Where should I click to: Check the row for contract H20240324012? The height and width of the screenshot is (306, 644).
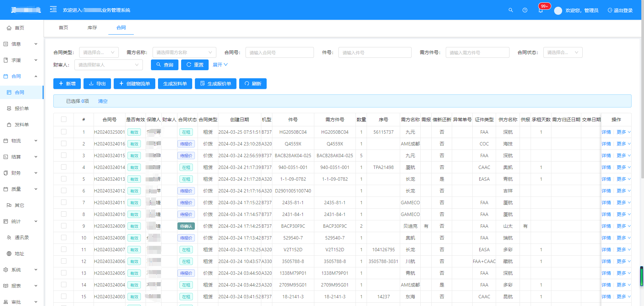click(64, 190)
